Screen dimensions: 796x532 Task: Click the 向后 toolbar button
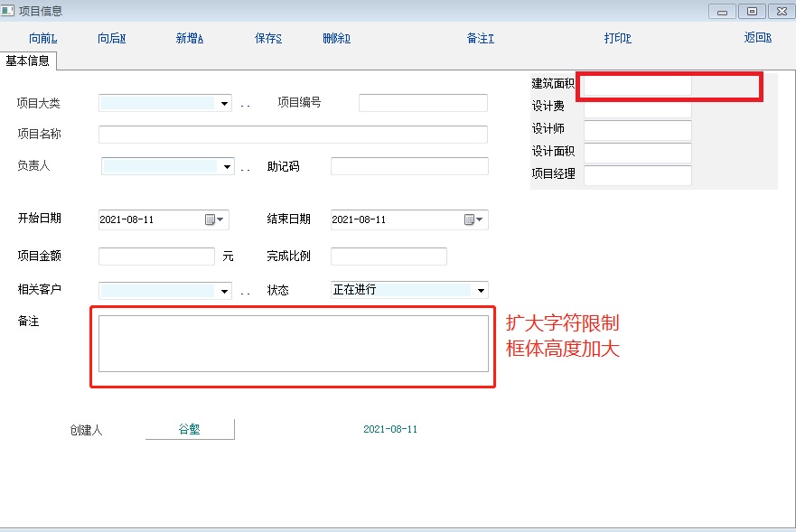click(x=111, y=38)
